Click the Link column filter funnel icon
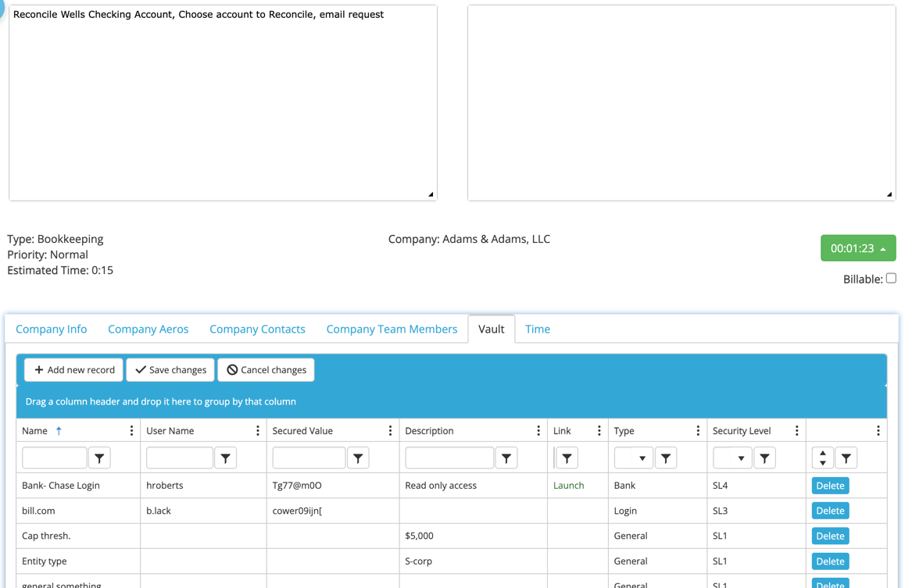The height and width of the screenshot is (588, 905). (x=567, y=458)
